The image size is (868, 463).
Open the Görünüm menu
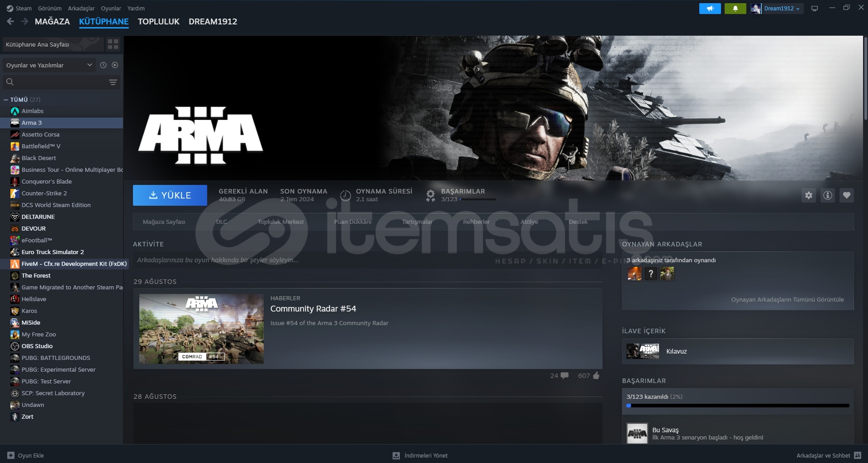tap(50, 8)
